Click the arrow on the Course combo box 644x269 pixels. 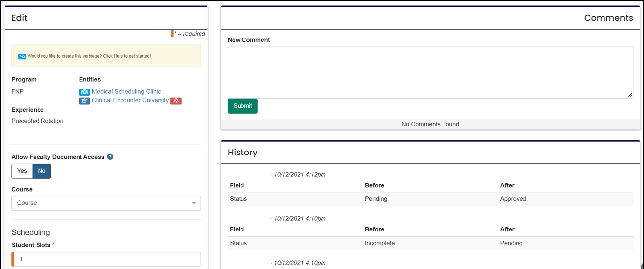pyautogui.click(x=194, y=203)
